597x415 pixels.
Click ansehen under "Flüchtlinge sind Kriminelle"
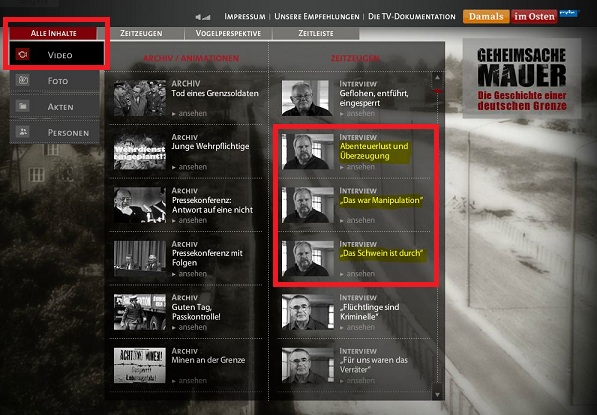pyautogui.click(x=358, y=327)
